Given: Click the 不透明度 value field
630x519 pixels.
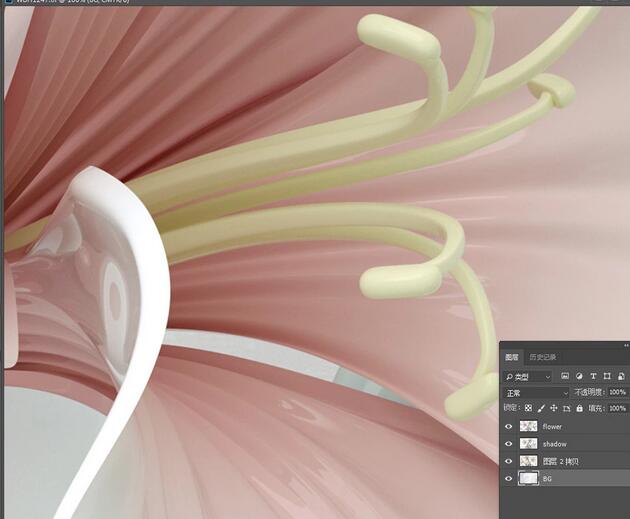Looking at the screenshot, I should coord(617,393).
